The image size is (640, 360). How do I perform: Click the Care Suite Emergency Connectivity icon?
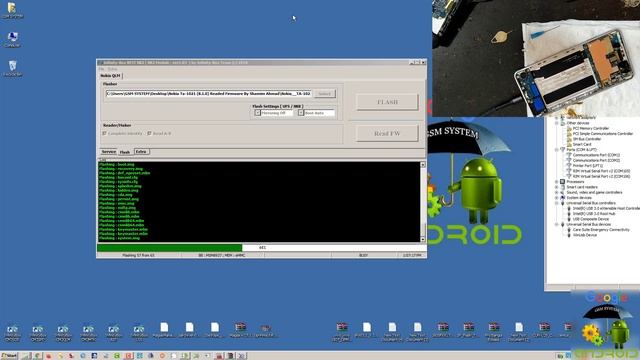[569, 230]
